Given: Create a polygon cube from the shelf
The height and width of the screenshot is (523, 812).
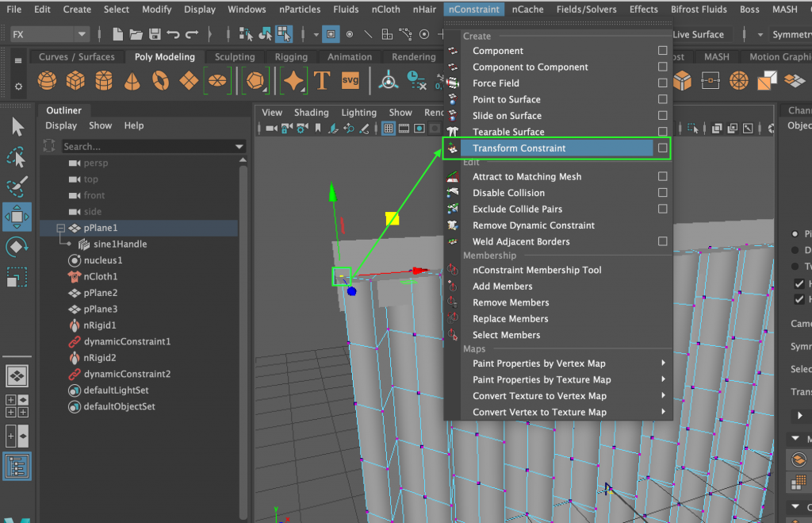Looking at the screenshot, I should click(x=75, y=80).
